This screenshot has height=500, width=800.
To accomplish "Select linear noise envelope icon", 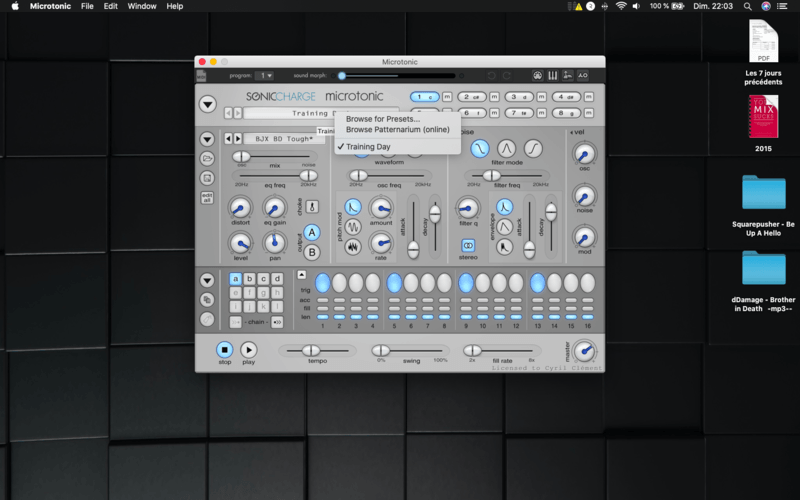I will [504, 227].
